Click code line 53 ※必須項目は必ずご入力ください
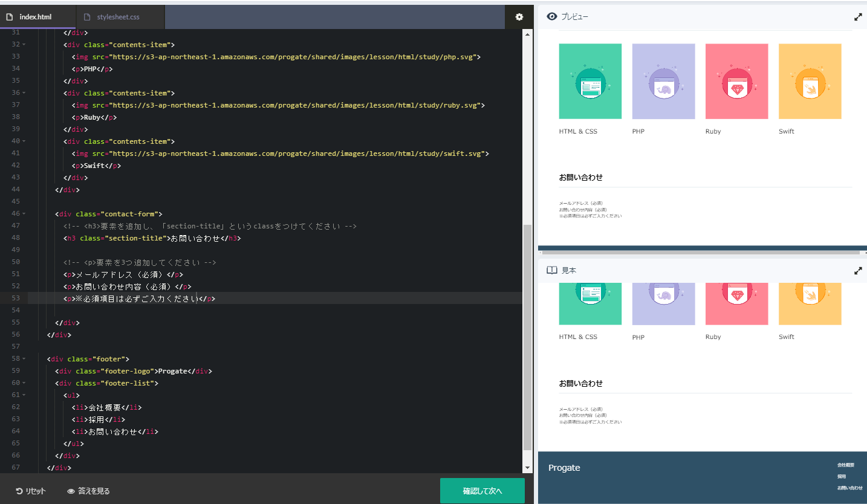 pyautogui.click(x=139, y=299)
